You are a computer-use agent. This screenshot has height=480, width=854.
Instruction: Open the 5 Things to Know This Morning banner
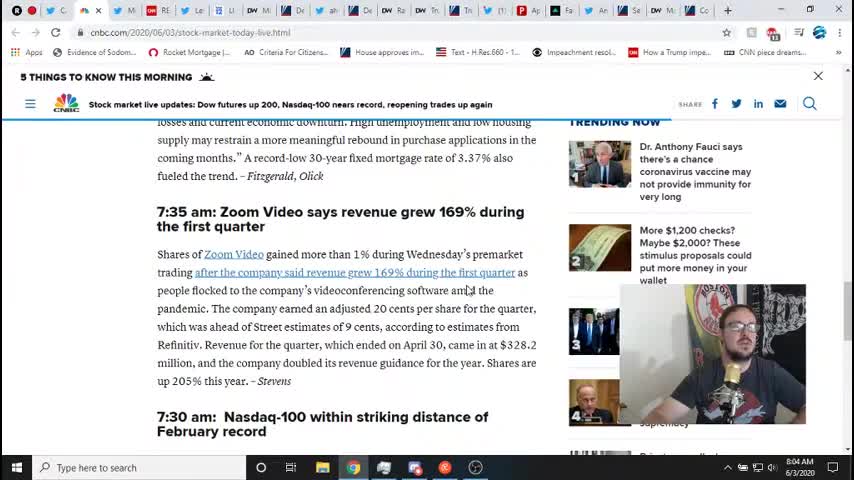pyautogui.click(x=117, y=77)
